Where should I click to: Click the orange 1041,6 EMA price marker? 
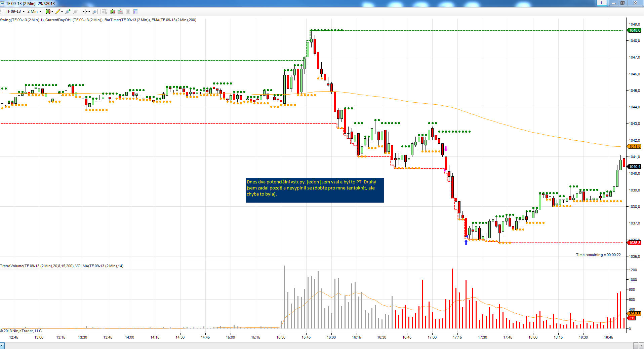(x=634, y=146)
